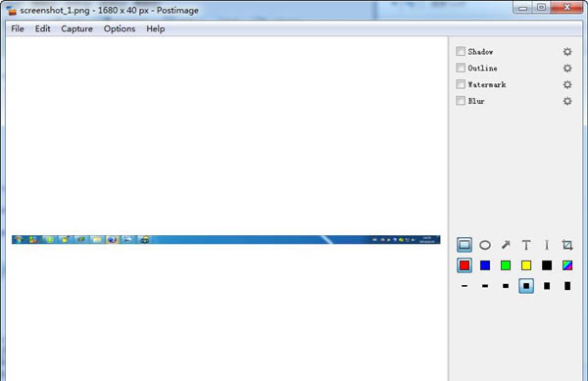This screenshot has width=588, height=381.
Task: Open Watermark settings gear
Action: (567, 84)
